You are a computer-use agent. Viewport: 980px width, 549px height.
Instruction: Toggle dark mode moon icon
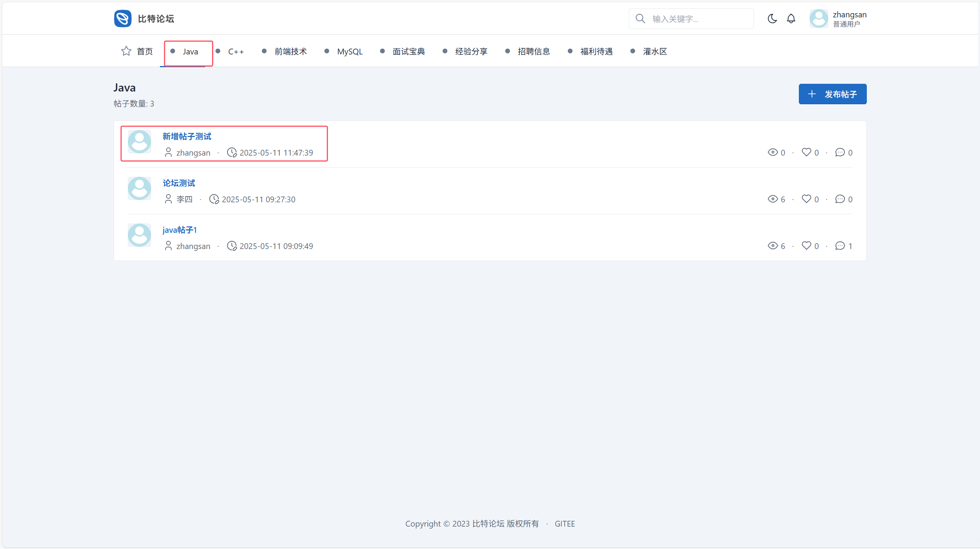click(772, 19)
